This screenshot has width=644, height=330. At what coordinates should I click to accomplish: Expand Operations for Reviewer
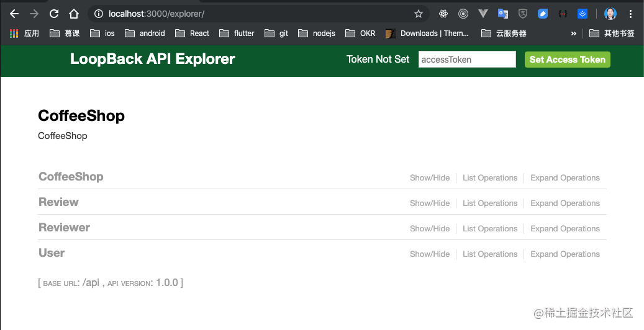[565, 229]
